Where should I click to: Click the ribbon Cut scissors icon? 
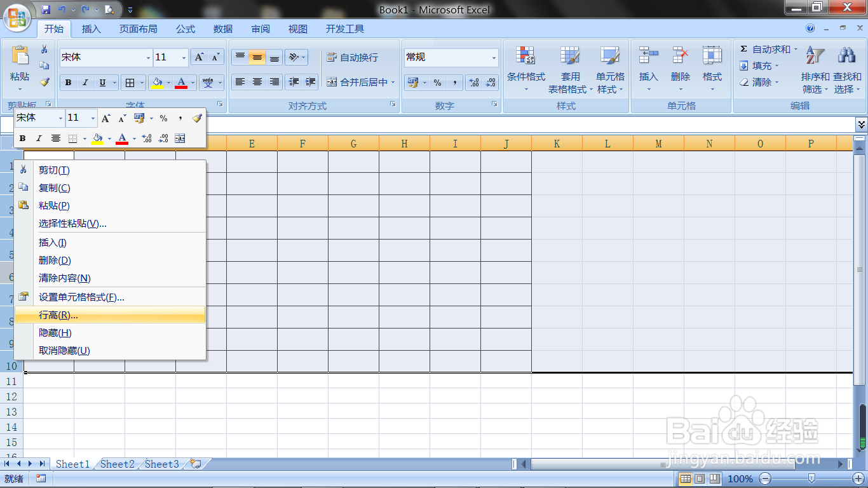tap(44, 49)
